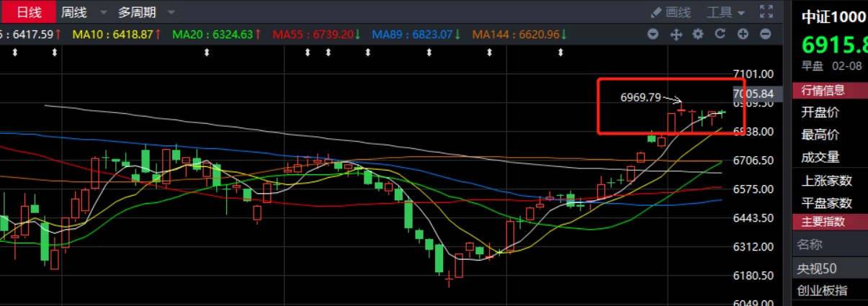Click the 7005.84 current price axis tag
Image resolution: width=868 pixels, height=306 pixels.
[753, 94]
